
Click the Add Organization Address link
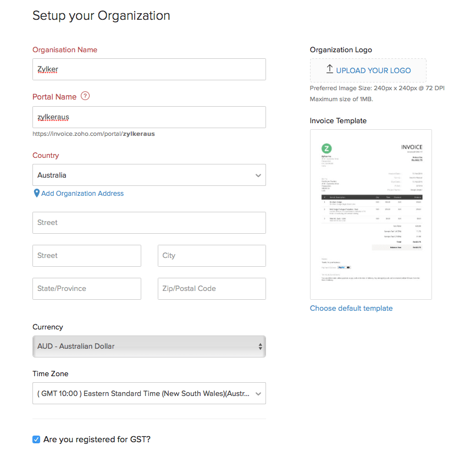82,194
